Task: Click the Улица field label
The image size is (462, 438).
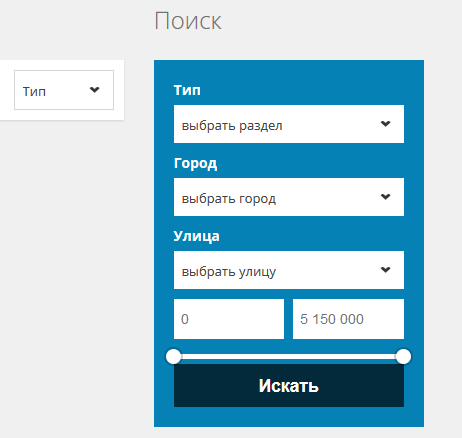Action: [196, 236]
